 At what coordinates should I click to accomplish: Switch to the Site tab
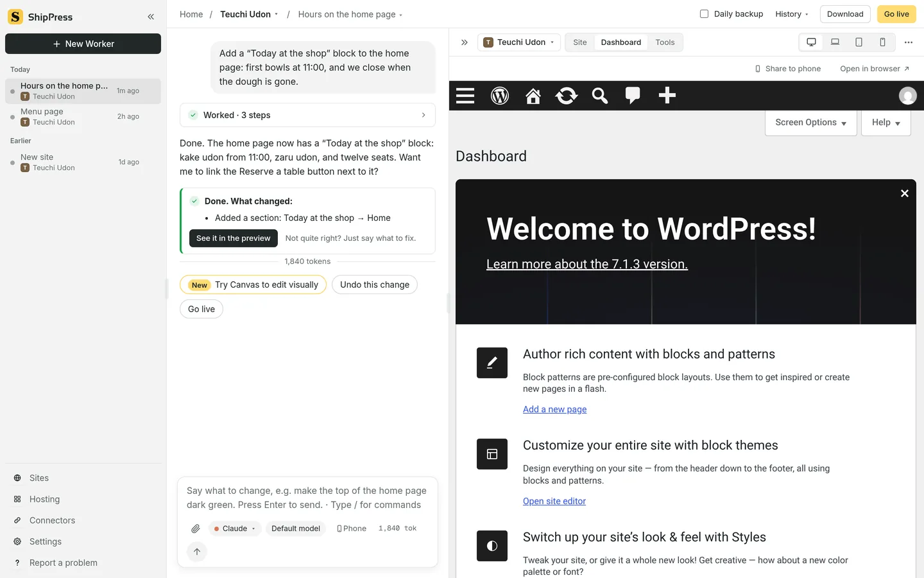click(x=580, y=42)
